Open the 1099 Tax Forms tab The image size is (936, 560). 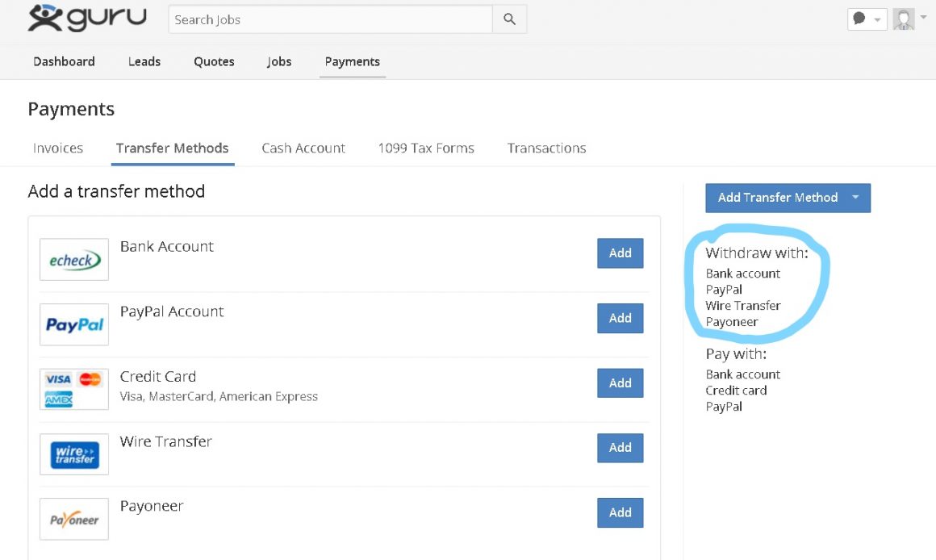(x=426, y=148)
